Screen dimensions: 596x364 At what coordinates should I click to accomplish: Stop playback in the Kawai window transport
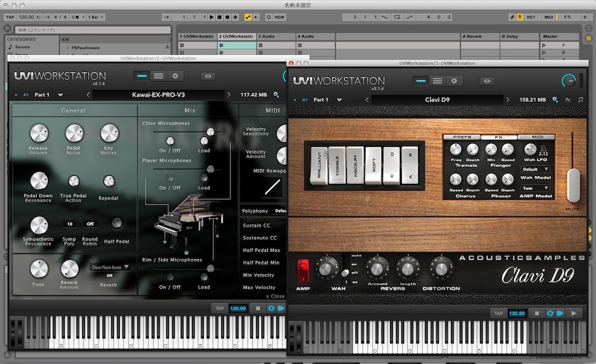(258, 308)
